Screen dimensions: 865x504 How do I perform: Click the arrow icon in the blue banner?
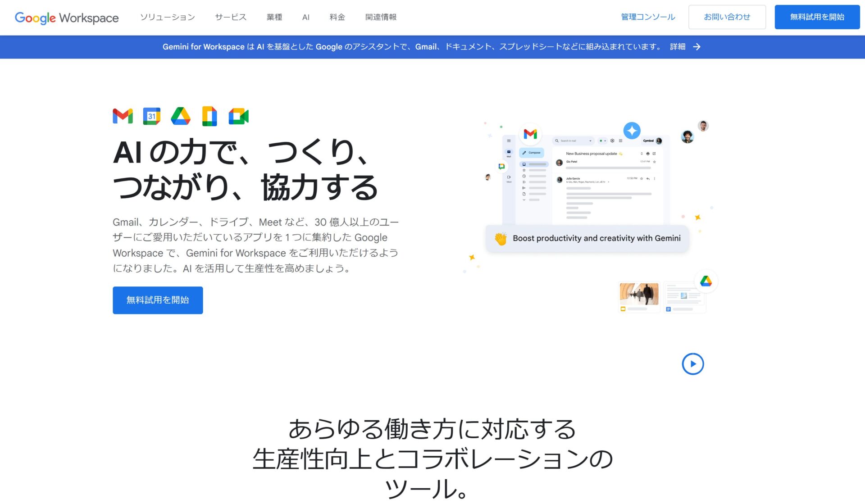(697, 47)
